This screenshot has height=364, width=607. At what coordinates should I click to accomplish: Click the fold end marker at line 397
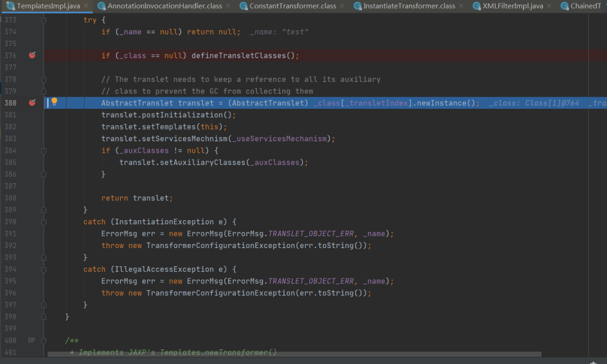(44, 305)
